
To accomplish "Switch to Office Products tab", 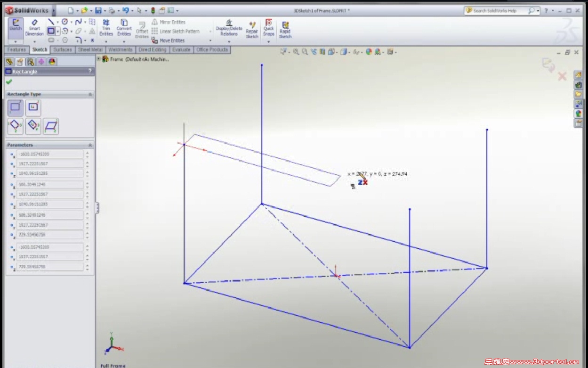I will pos(212,50).
